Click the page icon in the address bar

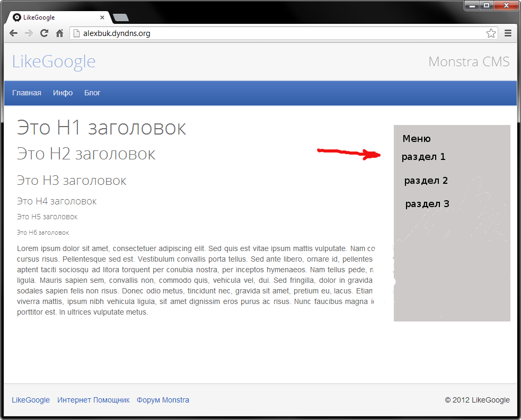point(76,33)
